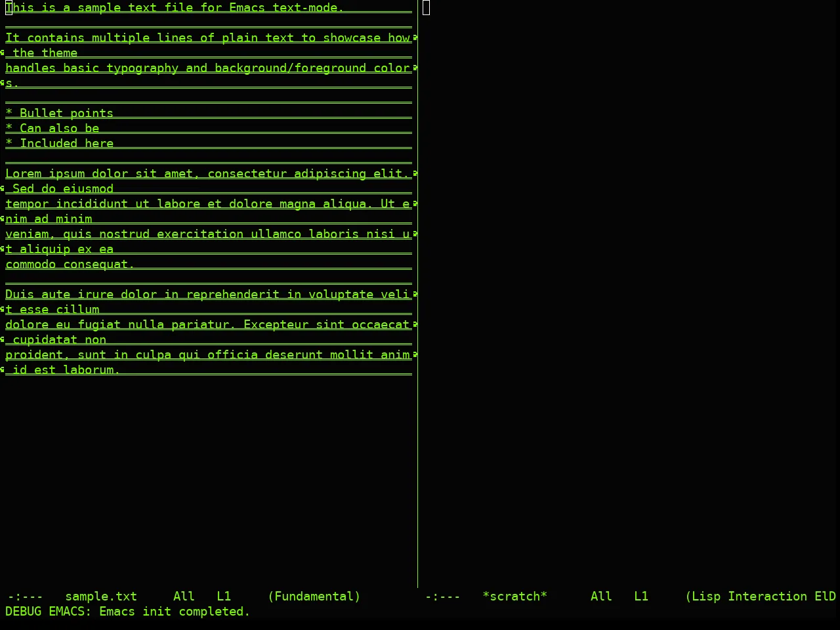The image size is (840, 630).
Task: Click the *scratch* buffer name in mode line
Action: point(515,597)
